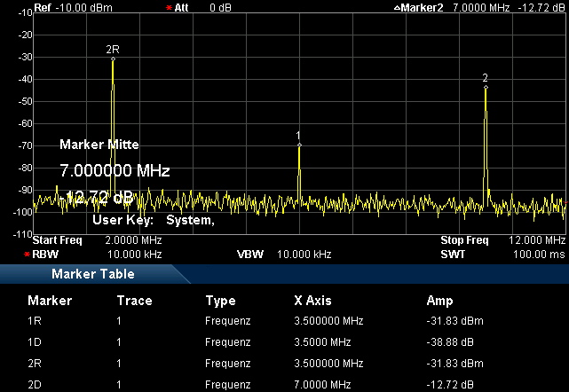569x392 pixels.
Task: Select the 2D row showing 7.0000 MHz
Action: tap(284, 384)
